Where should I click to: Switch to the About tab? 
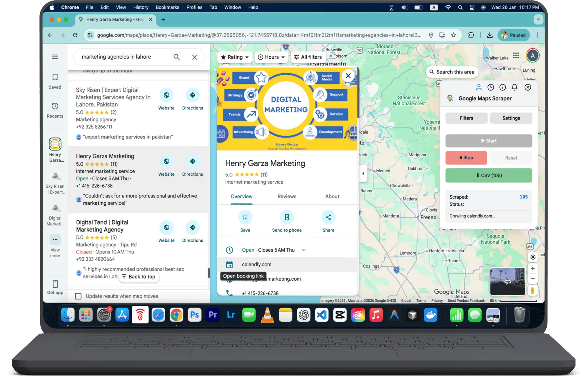[332, 197]
